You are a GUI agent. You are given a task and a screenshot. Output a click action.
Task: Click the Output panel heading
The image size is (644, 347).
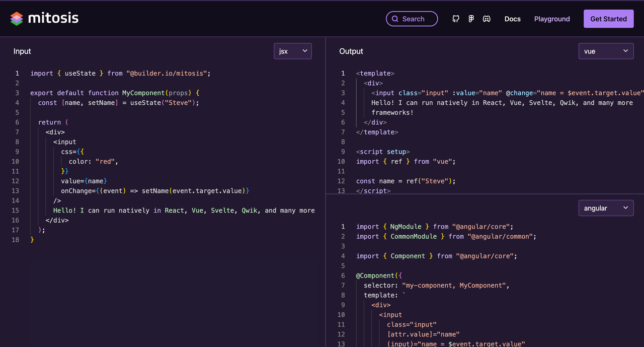click(351, 51)
